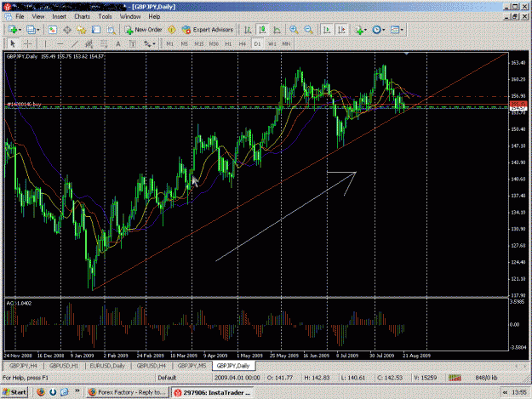Switch to the EURUSD,Daily chart tab
This screenshot has width=532, height=399.
107,366
